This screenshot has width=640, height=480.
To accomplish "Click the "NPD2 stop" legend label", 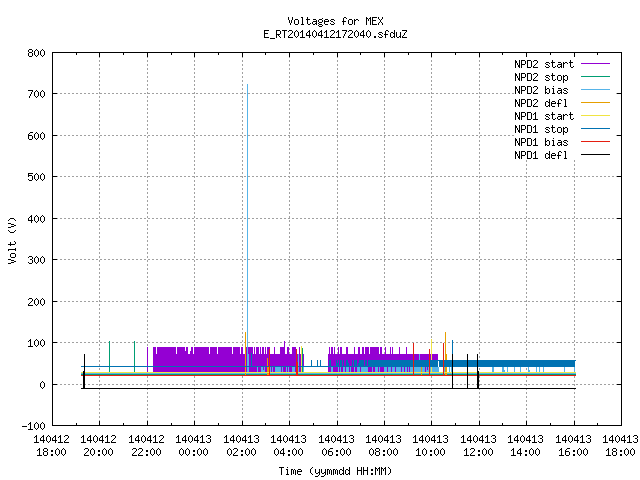I will pyautogui.click(x=541, y=77).
